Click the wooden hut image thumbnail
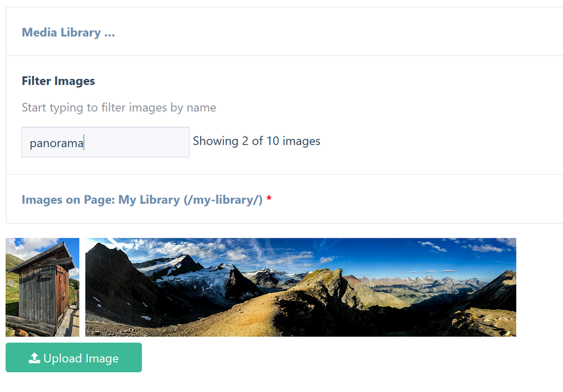Screen dimensions: 563x392 click(x=42, y=287)
